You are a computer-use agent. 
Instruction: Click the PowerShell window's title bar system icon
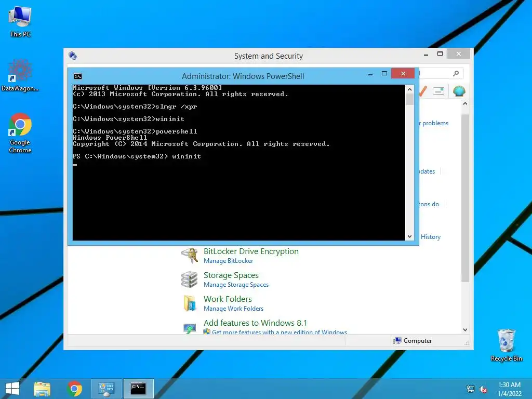tap(78, 76)
